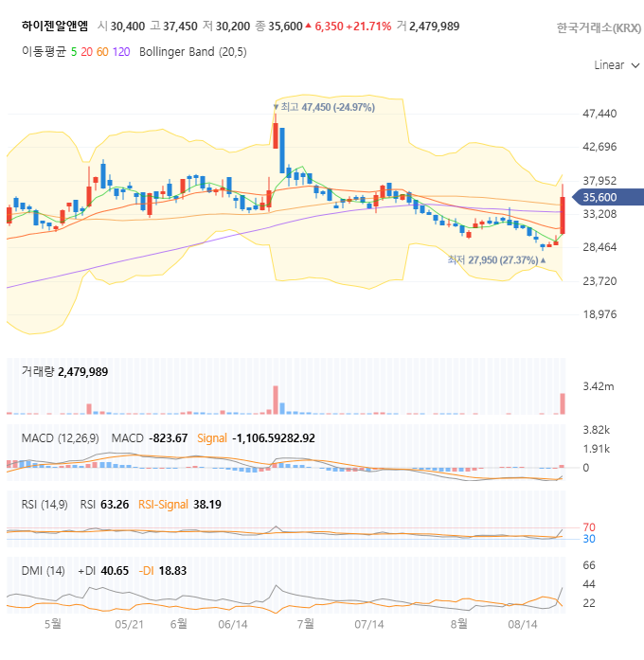Click the tall red volume bar in June
Screen dimensions: 644x660
[276, 400]
